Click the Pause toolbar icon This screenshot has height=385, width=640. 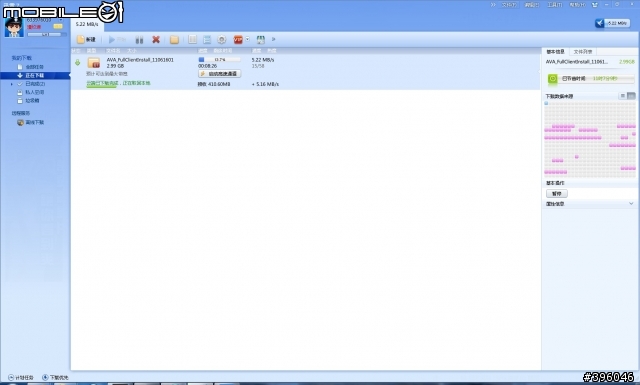click(139, 40)
